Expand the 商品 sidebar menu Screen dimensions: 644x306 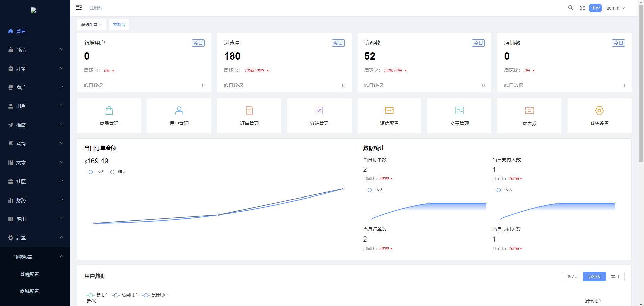coord(35,50)
